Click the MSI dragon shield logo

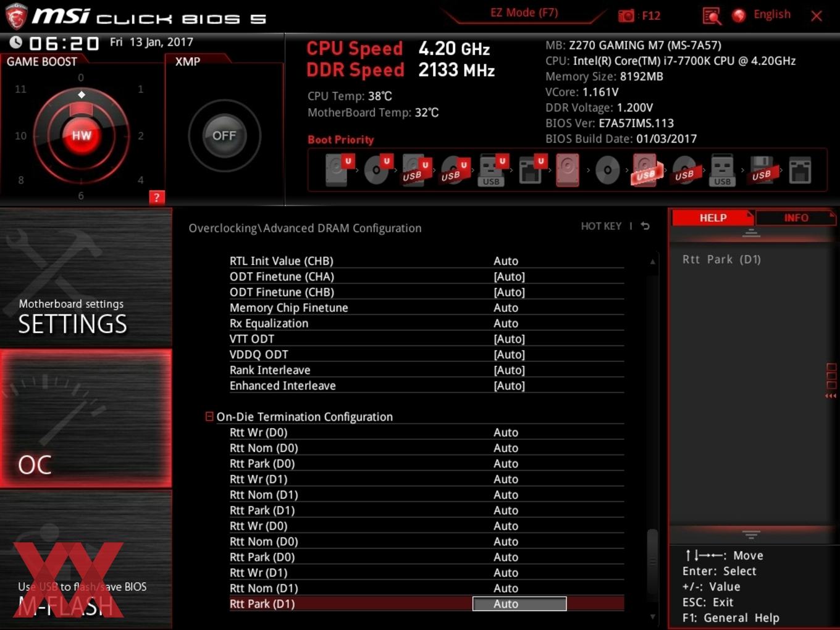point(16,16)
